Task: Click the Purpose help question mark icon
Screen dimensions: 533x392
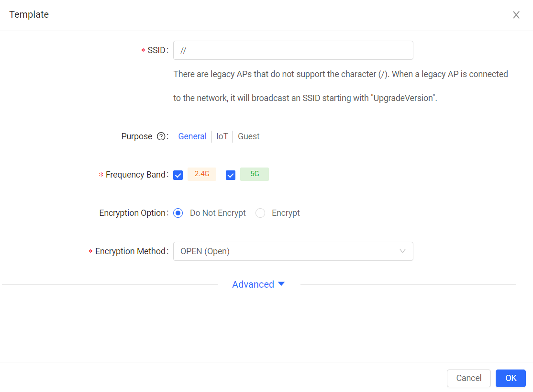Action: pyautogui.click(x=161, y=136)
